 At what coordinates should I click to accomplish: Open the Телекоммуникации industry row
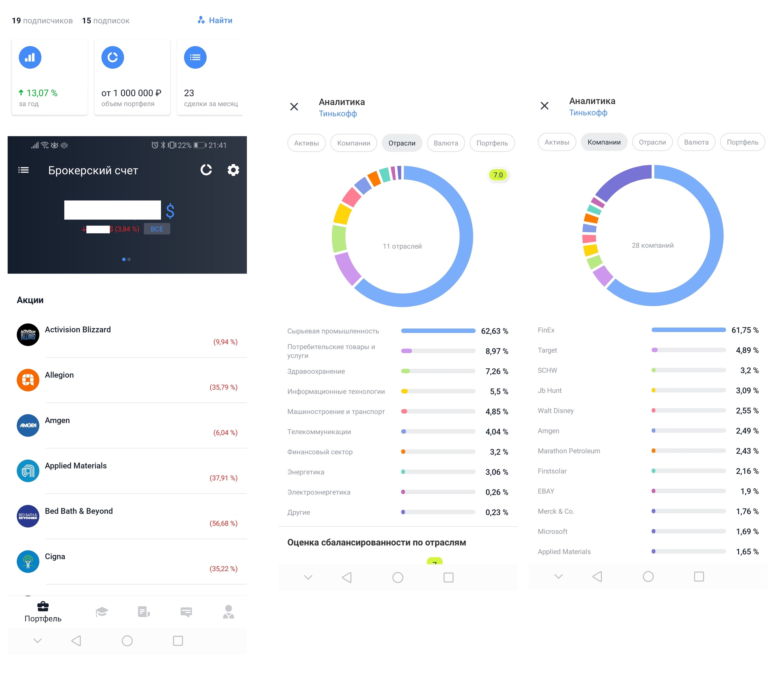(x=398, y=432)
